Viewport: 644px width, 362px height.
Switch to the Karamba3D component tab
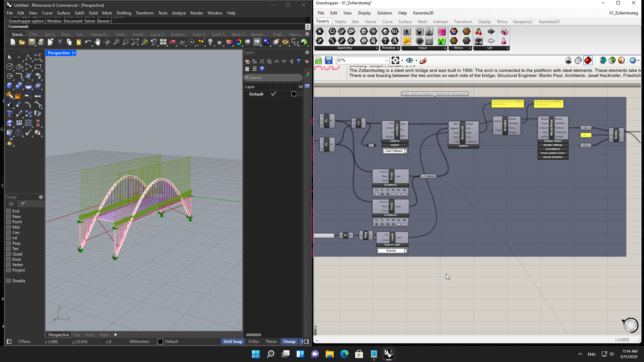click(549, 22)
